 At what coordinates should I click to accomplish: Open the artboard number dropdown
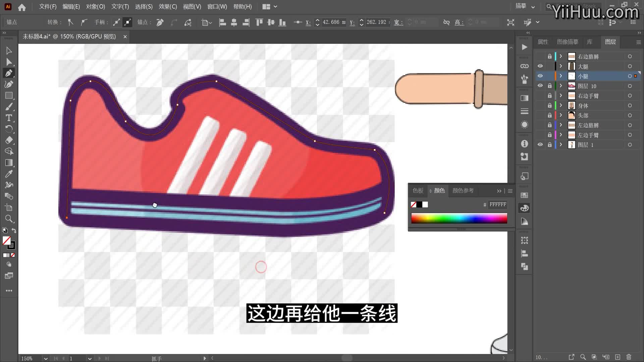(x=90, y=359)
